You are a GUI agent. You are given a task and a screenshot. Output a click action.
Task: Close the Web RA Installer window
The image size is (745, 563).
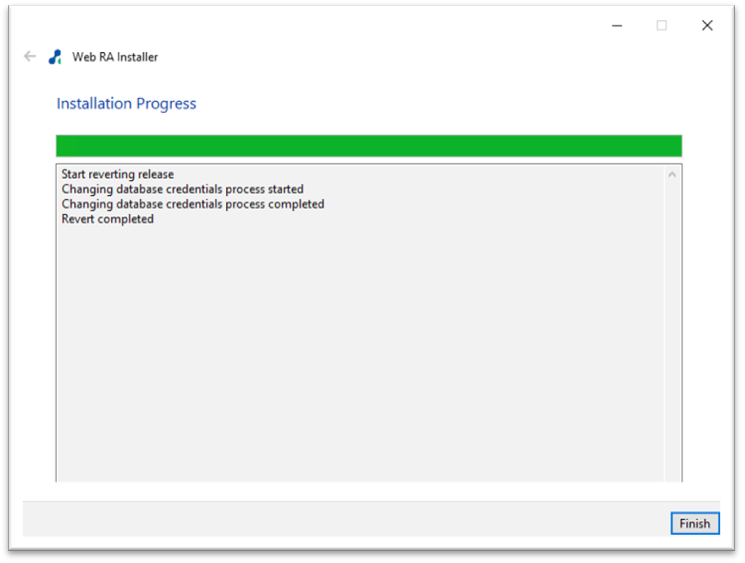pos(707,26)
